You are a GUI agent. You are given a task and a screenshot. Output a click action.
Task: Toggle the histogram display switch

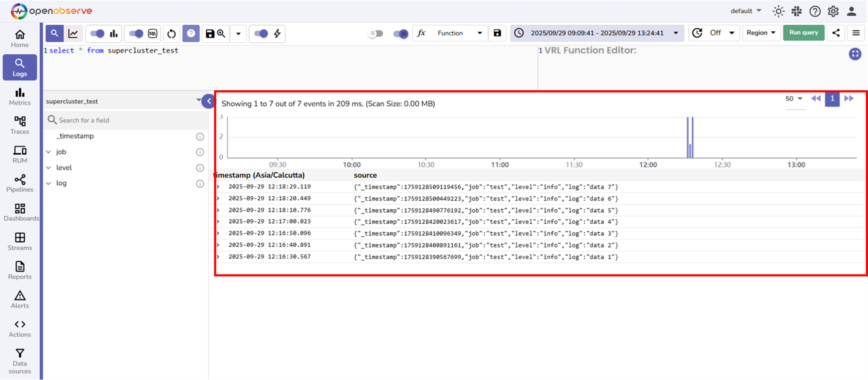[x=97, y=33]
